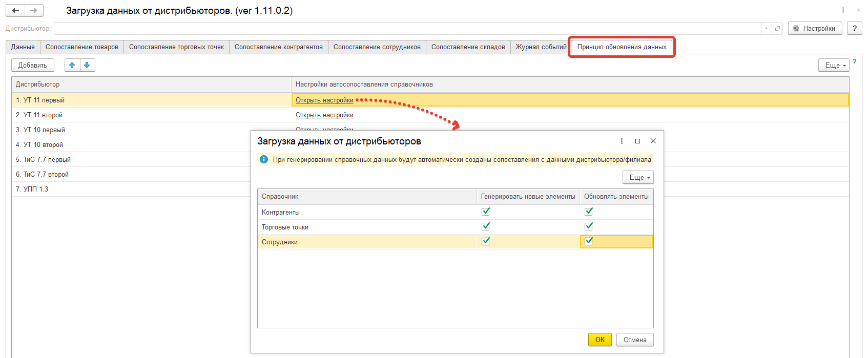Expand the Дистрибьютор dropdown arrow

(766, 29)
